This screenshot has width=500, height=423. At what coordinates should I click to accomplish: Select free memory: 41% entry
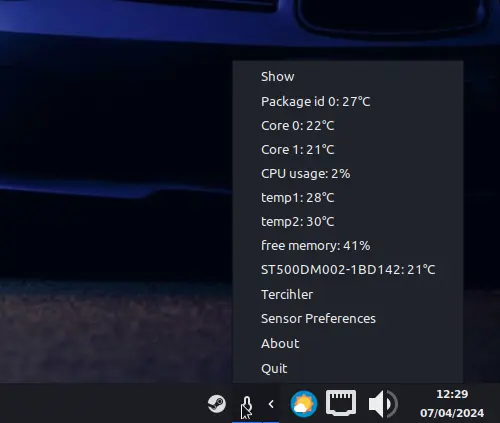[348, 246]
